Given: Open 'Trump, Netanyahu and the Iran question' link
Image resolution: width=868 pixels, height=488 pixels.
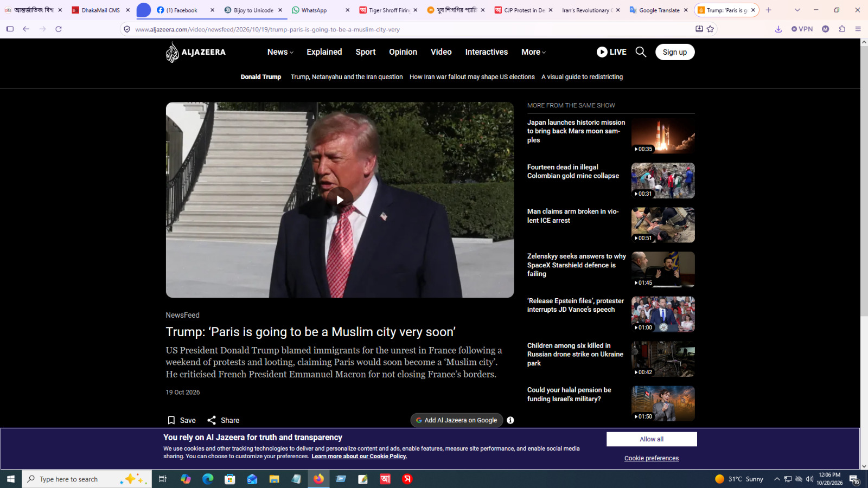Looking at the screenshot, I should pyautogui.click(x=347, y=77).
